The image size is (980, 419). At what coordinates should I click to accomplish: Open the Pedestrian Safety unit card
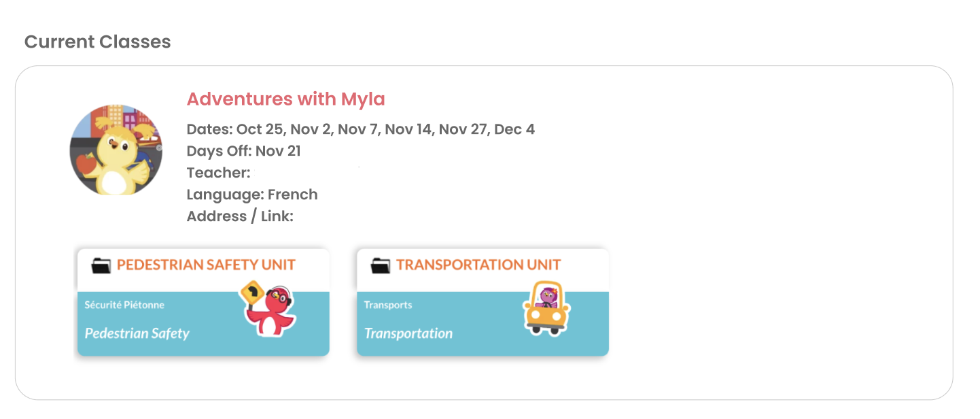point(203,302)
